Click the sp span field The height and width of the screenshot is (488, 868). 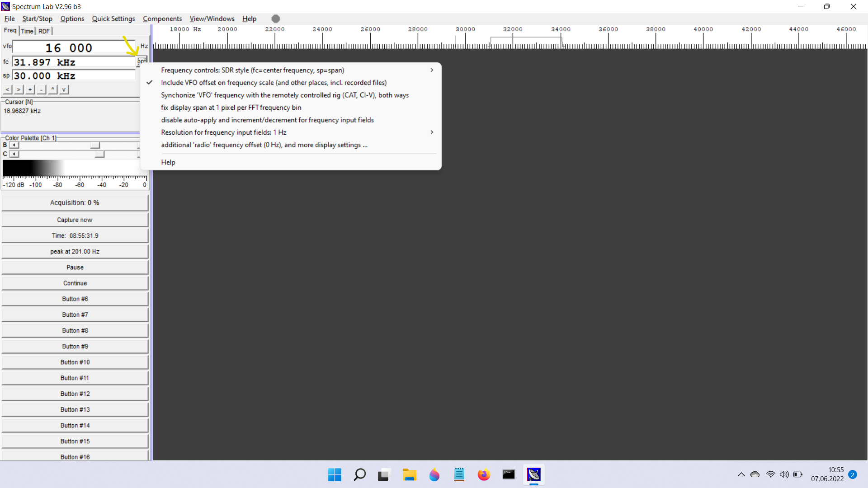(x=74, y=76)
